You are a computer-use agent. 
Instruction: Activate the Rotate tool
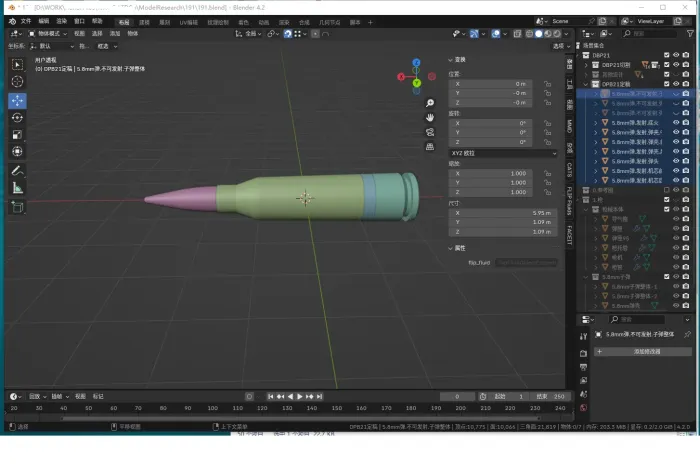point(17,118)
